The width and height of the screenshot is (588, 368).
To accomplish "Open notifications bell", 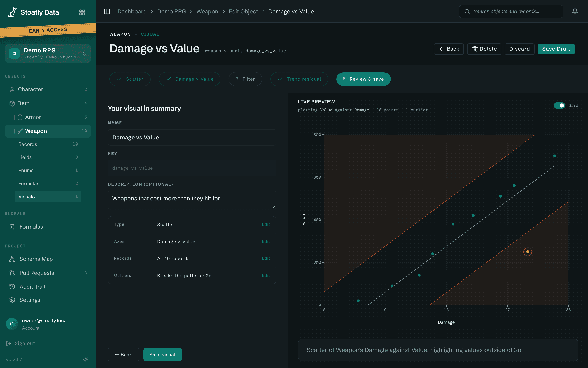I will 575,11.
